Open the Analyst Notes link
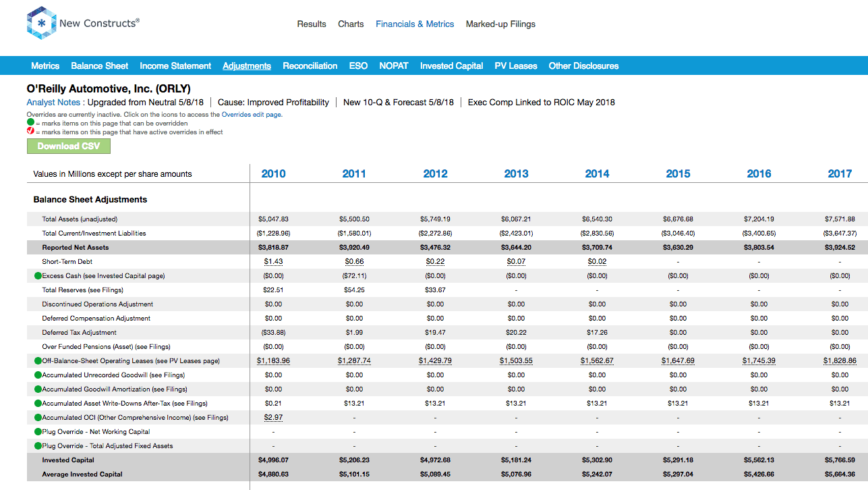 [53, 103]
